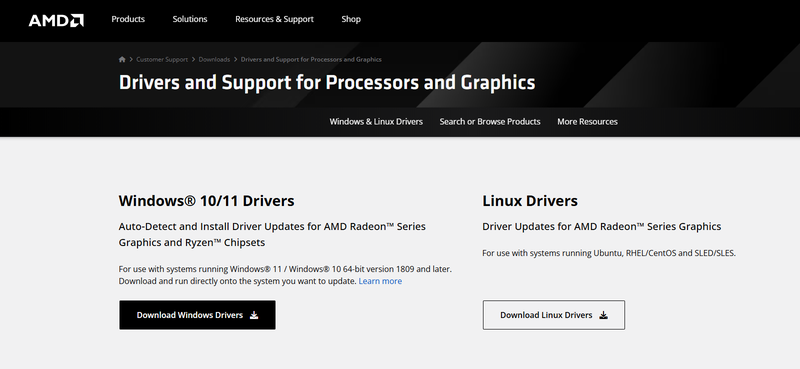Screen dimensions: 800x369
Task: Open the Solutions menu
Action: coord(190,19)
